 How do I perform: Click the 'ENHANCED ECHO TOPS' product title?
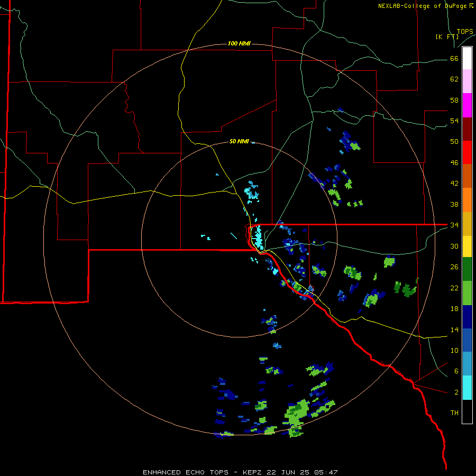186,472
